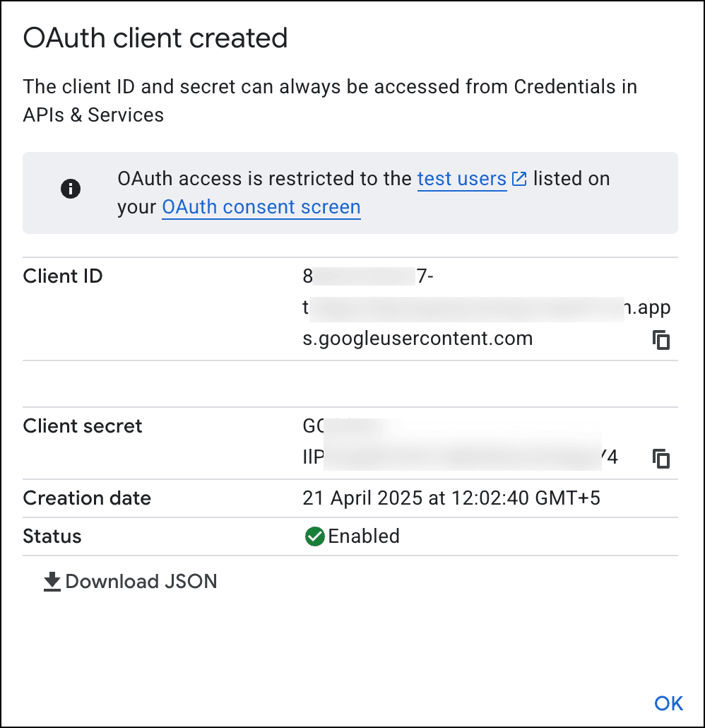This screenshot has width=705, height=728.
Task: Open the OAuth consent screen link
Action: (x=261, y=207)
